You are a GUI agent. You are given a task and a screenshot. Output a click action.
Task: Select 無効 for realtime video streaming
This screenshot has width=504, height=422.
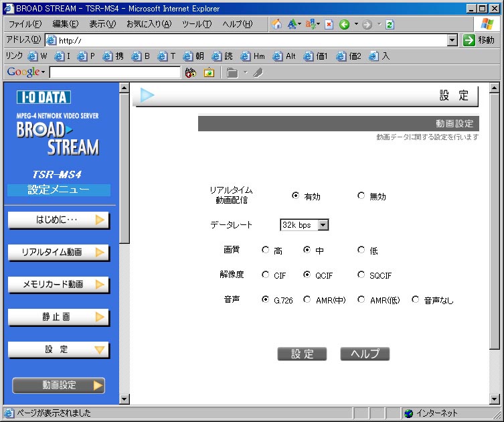[x=361, y=196]
